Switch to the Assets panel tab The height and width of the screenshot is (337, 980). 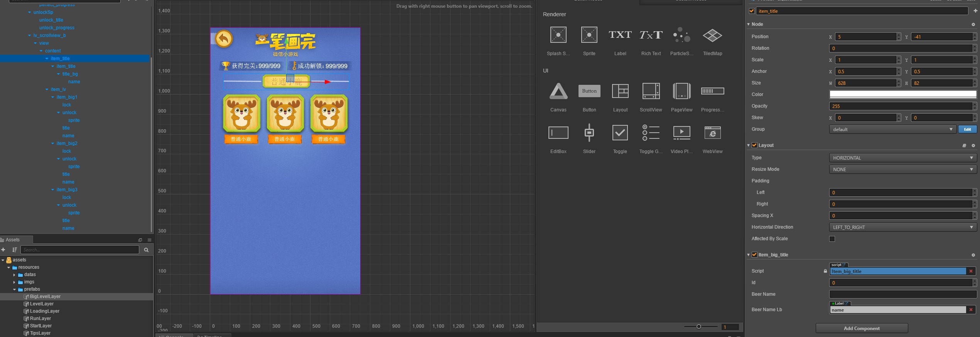coord(13,240)
